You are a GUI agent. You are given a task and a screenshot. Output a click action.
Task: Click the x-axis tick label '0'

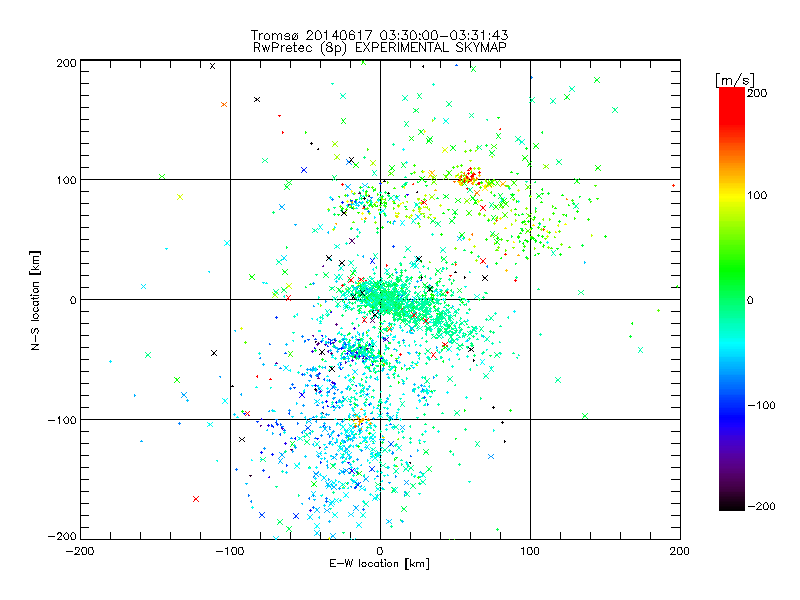[x=380, y=551]
